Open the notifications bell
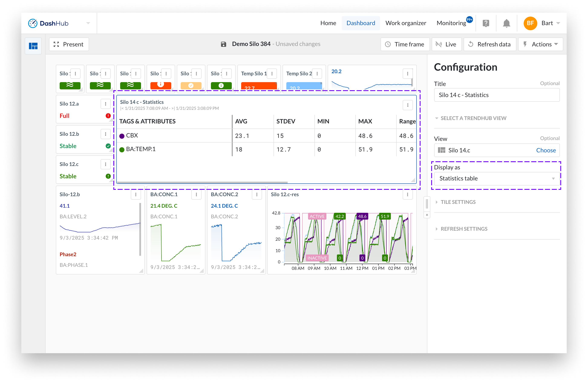The image size is (588, 383). [506, 23]
